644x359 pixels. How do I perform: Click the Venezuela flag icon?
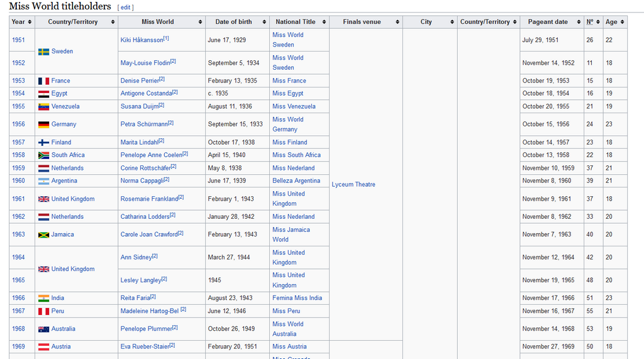43,106
